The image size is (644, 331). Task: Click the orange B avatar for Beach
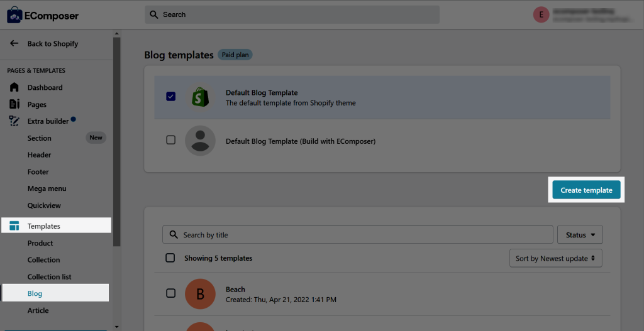click(201, 294)
